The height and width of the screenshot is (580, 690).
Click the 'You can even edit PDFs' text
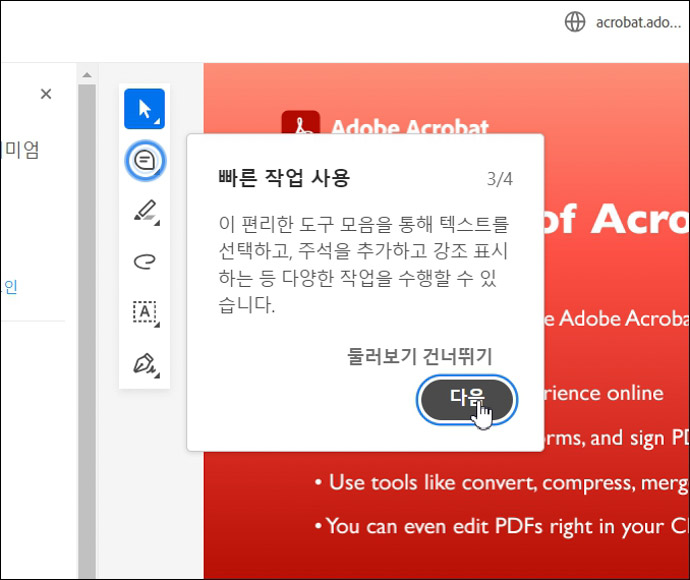501,526
